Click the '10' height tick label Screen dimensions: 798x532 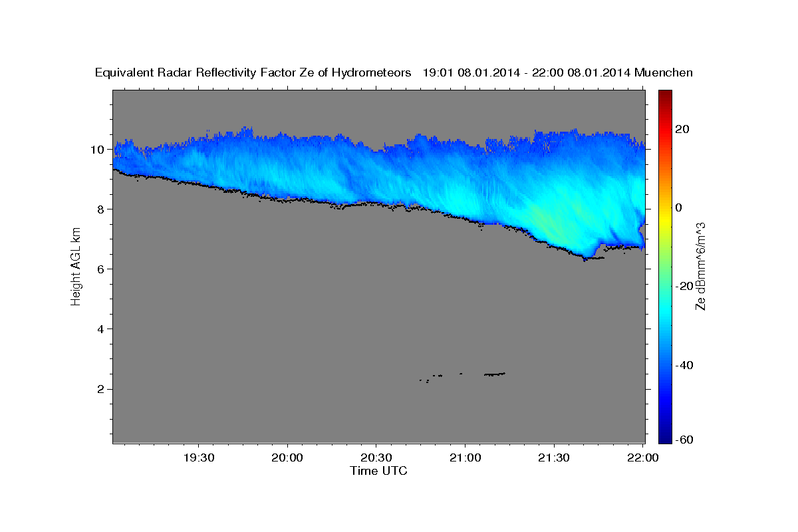click(x=98, y=149)
